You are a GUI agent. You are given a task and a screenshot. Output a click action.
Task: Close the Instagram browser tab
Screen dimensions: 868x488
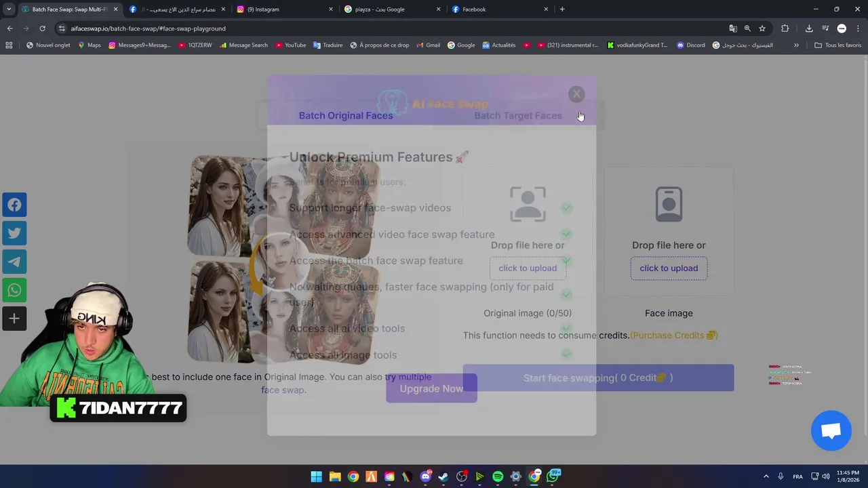click(331, 9)
